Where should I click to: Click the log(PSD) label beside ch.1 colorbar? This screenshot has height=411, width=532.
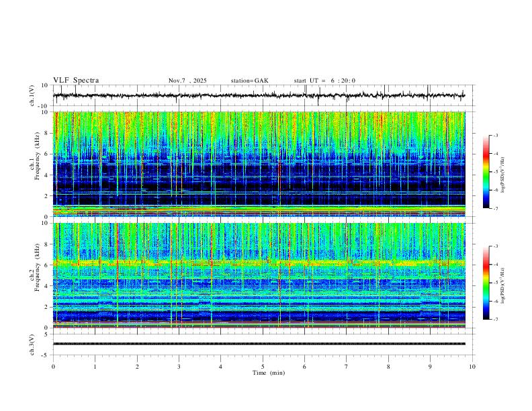point(503,175)
